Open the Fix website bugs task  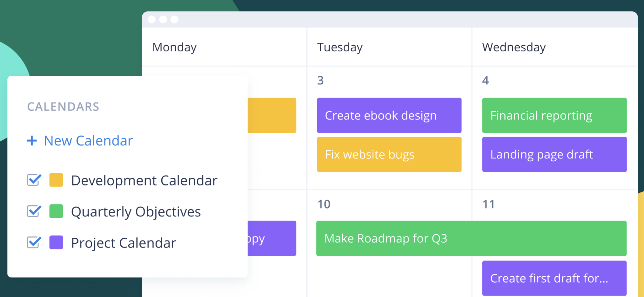coord(389,155)
